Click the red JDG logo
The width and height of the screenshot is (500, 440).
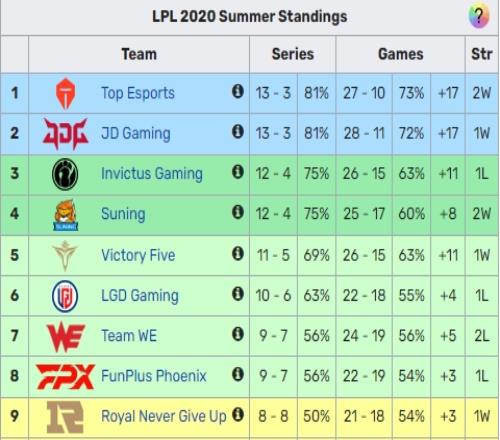[65, 134]
